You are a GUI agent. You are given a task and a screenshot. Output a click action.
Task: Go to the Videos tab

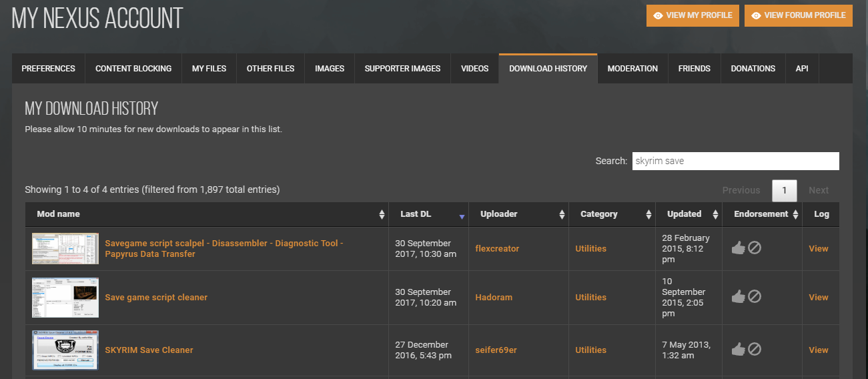pyautogui.click(x=475, y=69)
